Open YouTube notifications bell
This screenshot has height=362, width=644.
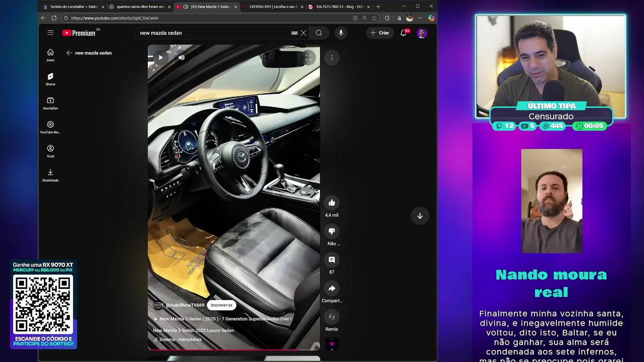tap(403, 33)
